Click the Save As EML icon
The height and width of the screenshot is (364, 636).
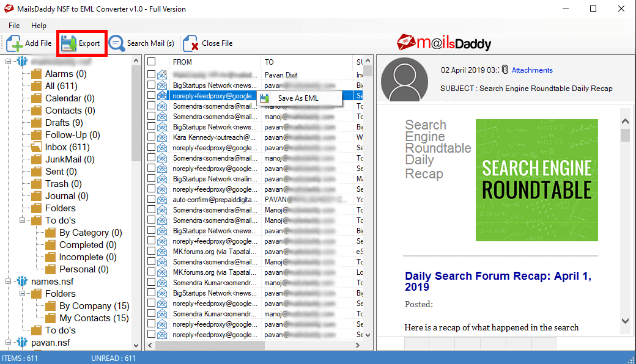(265, 98)
